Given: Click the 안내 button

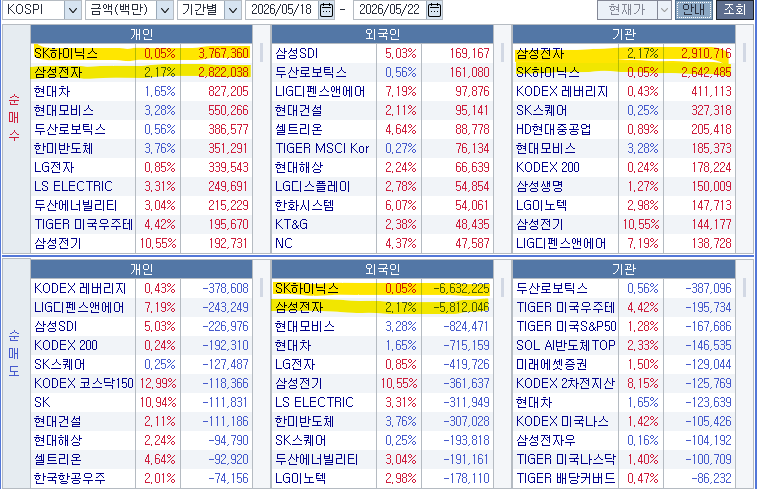Looking at the screenshot, I should [x=694, y=10].
